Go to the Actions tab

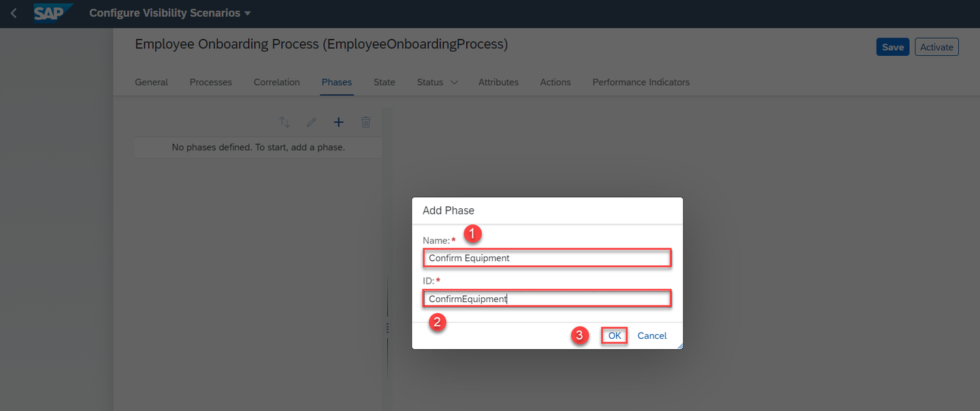(x=555, y=82)
